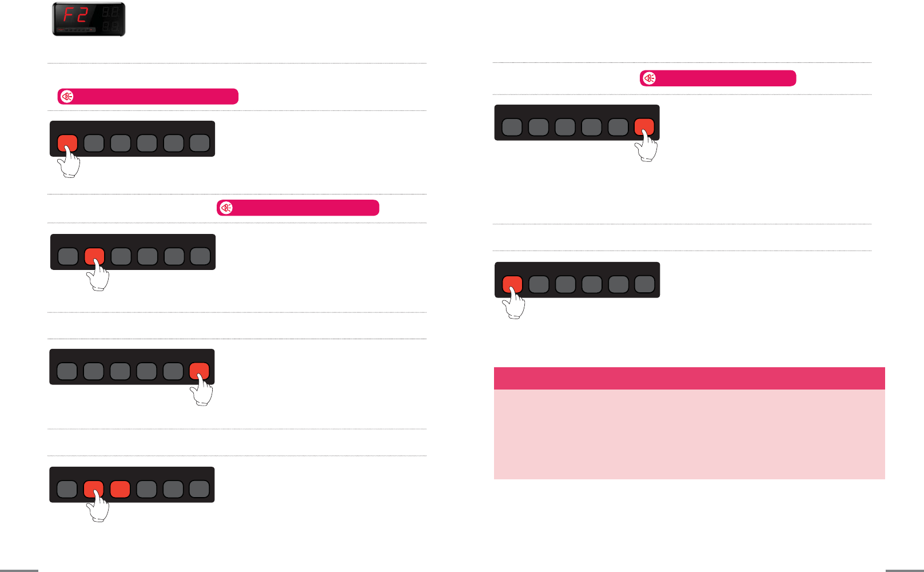Click hand pointer icon under topmost left keypad
This screenshot has height=572, width=924.
[69, 162]
